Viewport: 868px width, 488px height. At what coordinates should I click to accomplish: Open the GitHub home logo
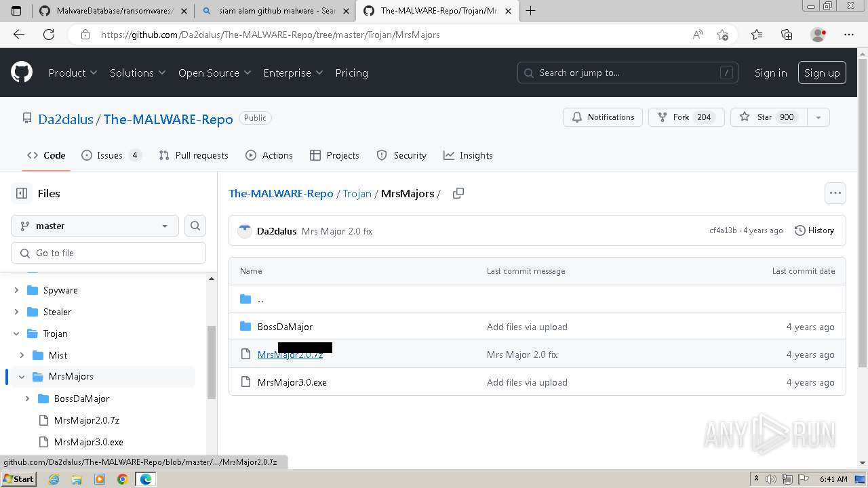point(22,73)
